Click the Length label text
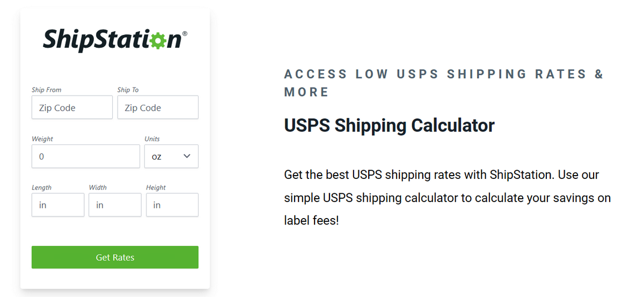 coord(42,187)
